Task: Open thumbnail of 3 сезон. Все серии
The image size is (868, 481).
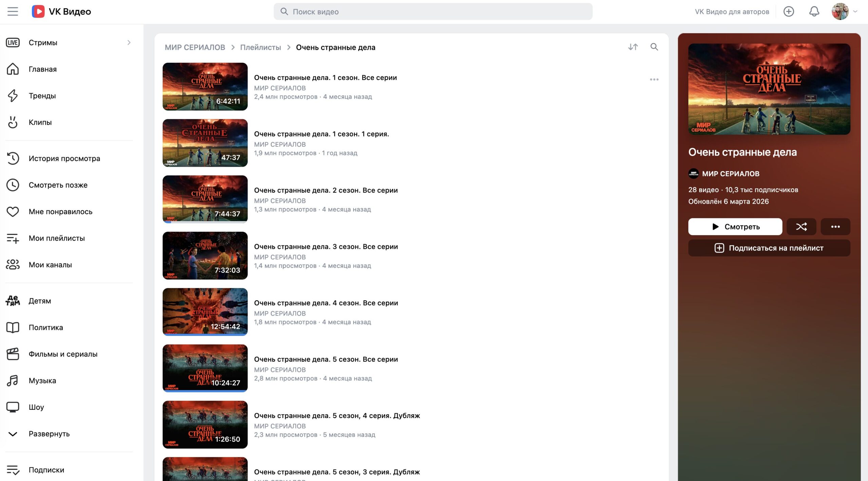Action: (x=205, y=256)
